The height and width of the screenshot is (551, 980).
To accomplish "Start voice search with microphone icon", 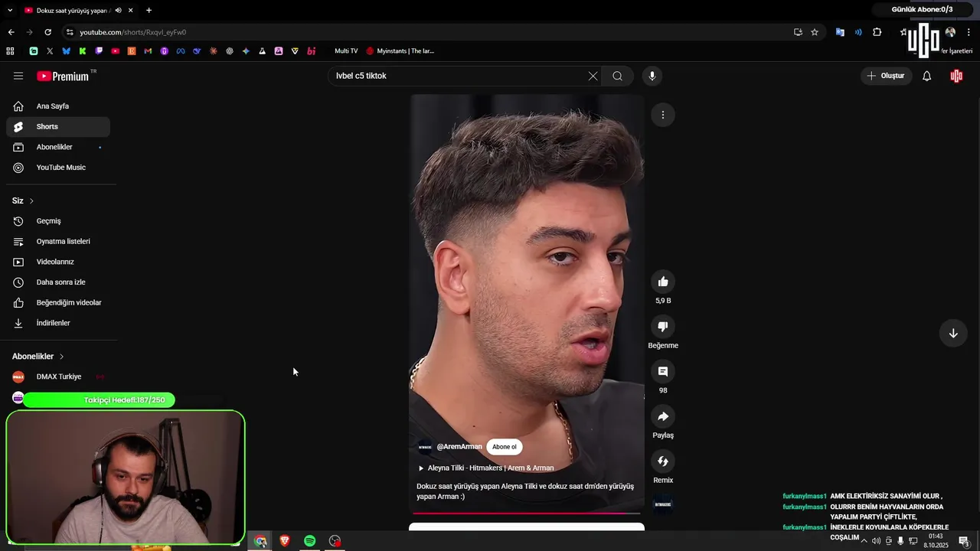I will pyautogui.click(x=652, y=76).
